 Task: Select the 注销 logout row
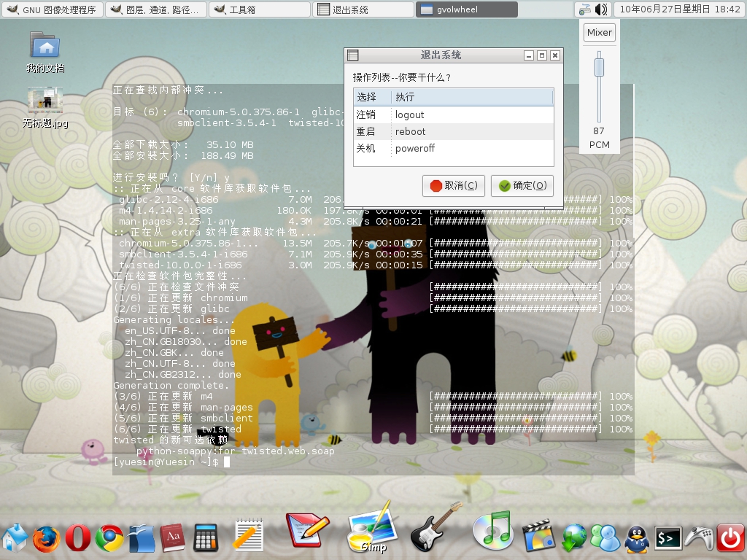454,114
